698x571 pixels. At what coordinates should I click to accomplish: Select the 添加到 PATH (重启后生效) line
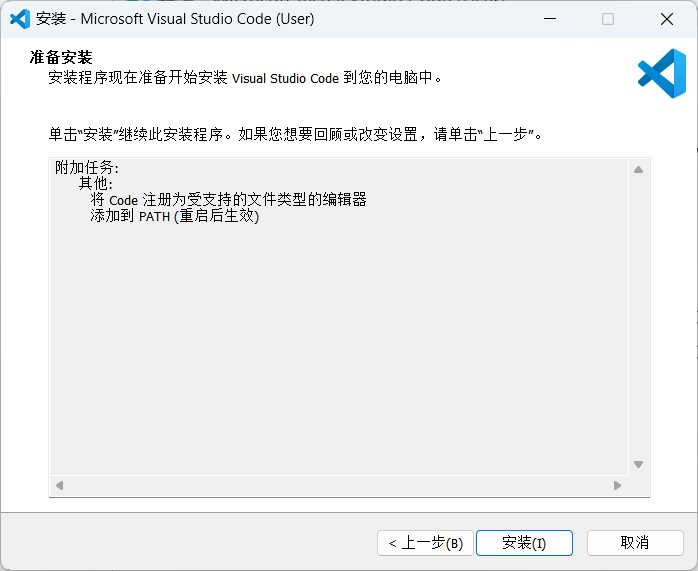(174, 216)
